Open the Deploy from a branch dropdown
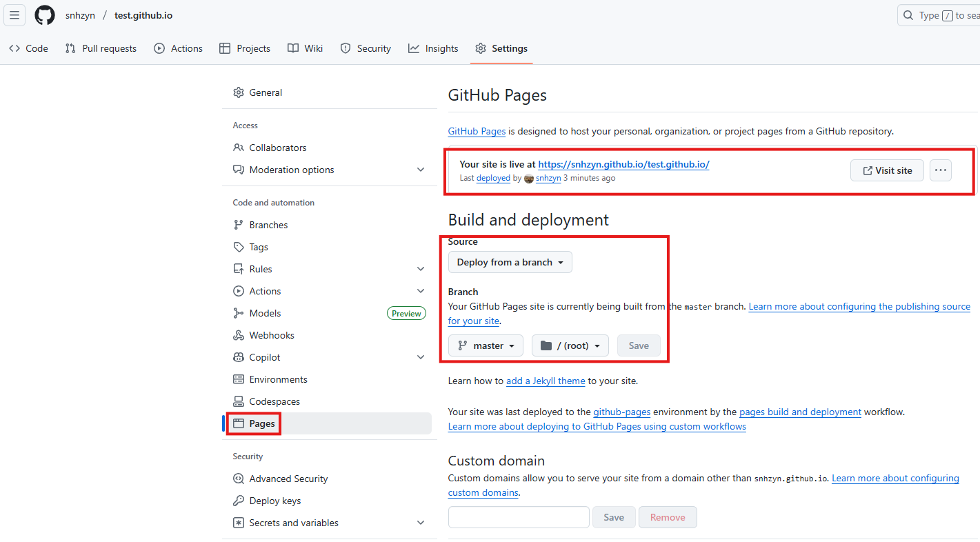The height and width of the screenshot is (542, 980). 510,262
